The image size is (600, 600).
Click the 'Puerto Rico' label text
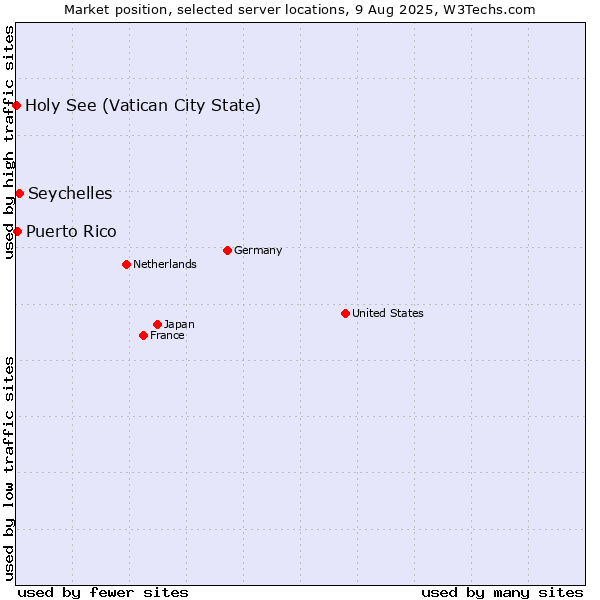(71, 232)
